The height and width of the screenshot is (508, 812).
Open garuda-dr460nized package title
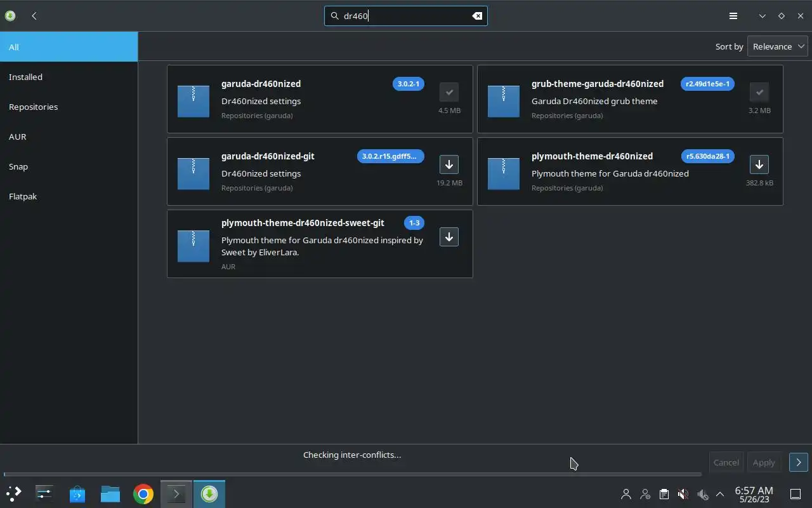[x=261, y=84]
